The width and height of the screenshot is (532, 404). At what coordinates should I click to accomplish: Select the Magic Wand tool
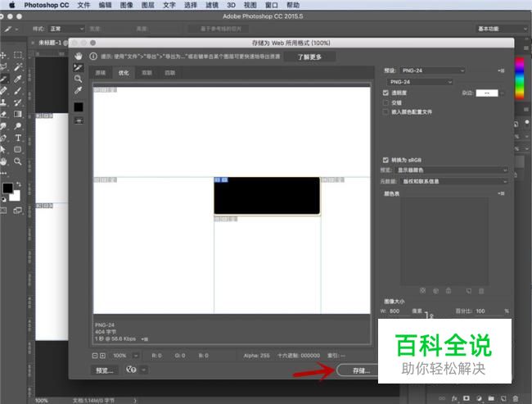point(18,66)
